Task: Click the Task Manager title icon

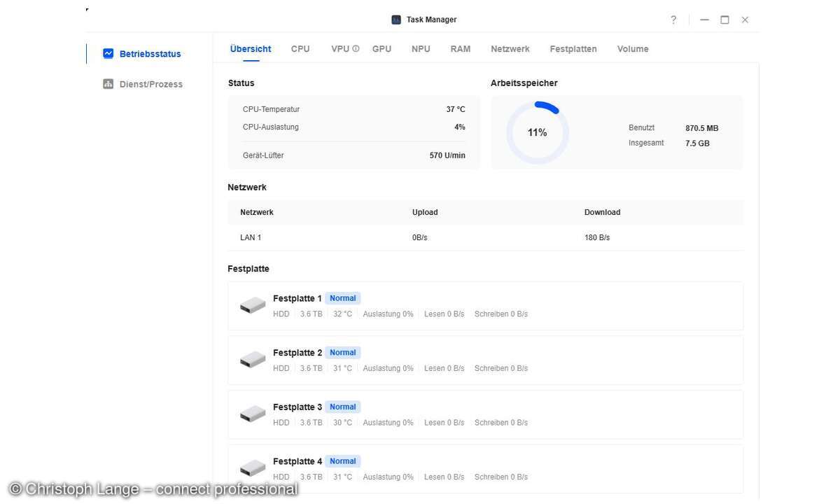Action: [x=396, y=20]
